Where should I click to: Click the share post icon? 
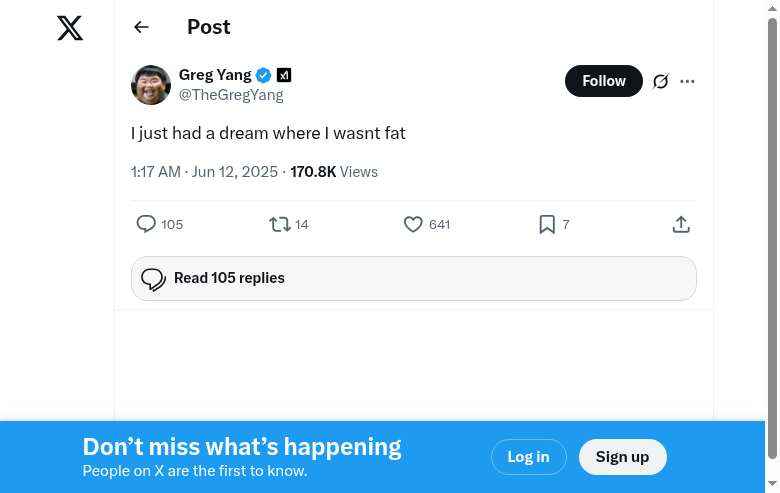681,224
